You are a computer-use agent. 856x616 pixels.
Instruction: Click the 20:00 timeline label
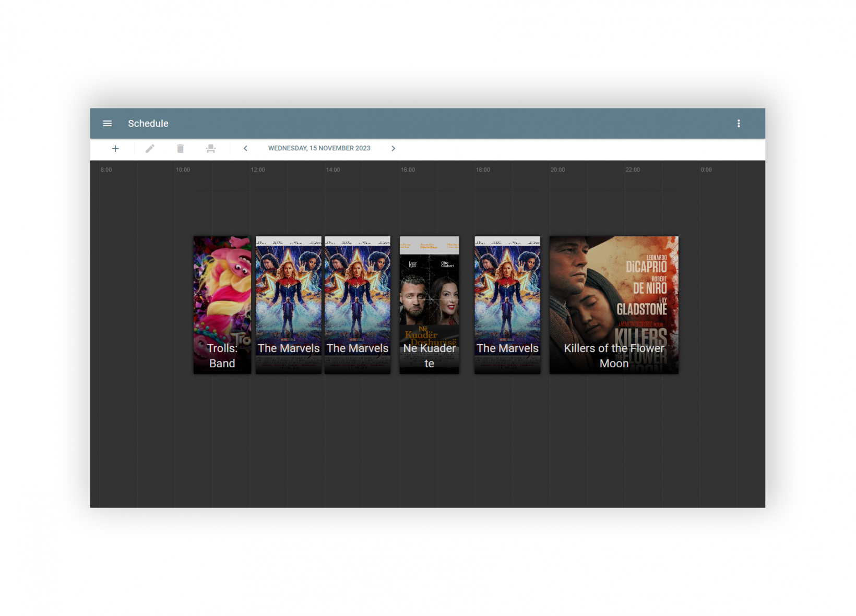pos(558,170)
